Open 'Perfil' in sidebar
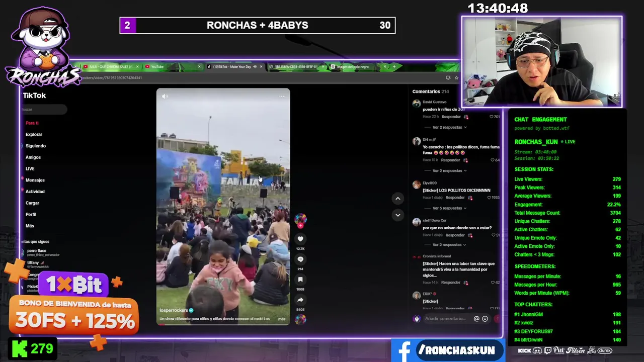This screenshot has height=362, width=644. click(31, 214)
